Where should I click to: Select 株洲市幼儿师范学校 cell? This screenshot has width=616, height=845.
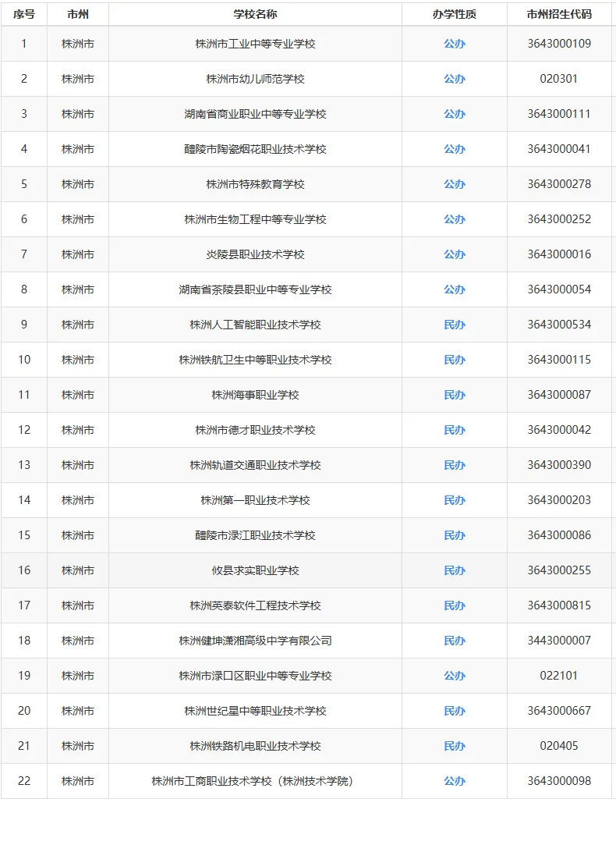(x=255, y=79)
